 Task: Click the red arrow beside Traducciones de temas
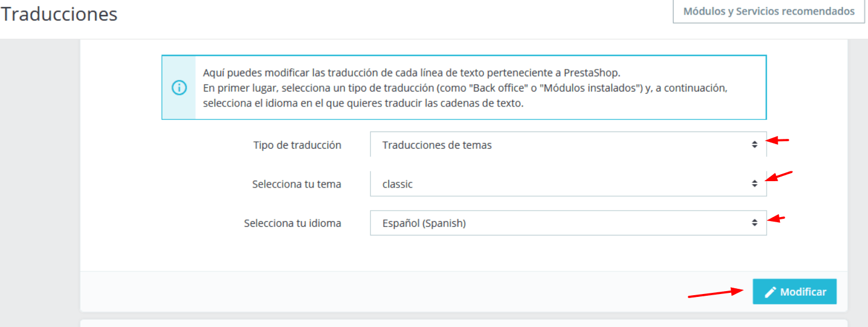pyautogui.click(x=778, y=139)
